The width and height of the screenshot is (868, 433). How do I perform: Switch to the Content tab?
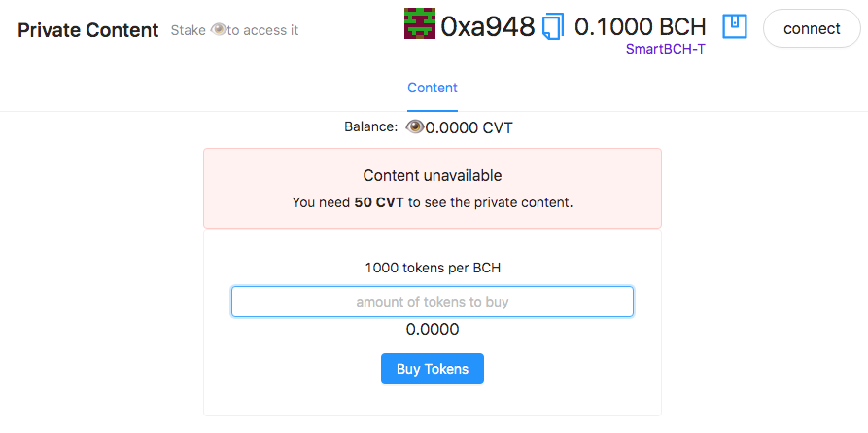(x=433, y=88)
